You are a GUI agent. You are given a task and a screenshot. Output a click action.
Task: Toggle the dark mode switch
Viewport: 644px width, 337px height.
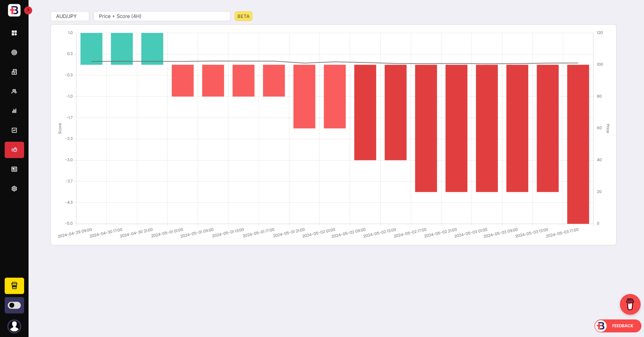tap(14, 305)
